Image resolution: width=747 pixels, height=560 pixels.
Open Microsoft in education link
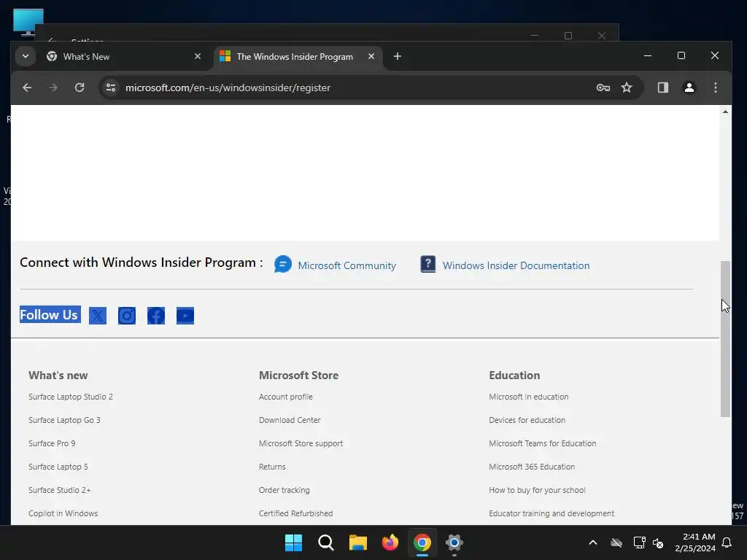[x=529, y=397]
